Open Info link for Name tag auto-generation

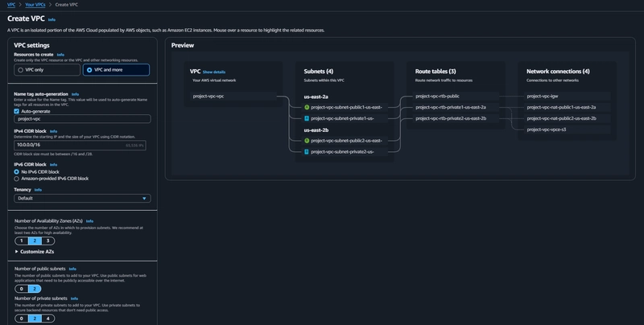pyautogui.click(x=75, y=94)
